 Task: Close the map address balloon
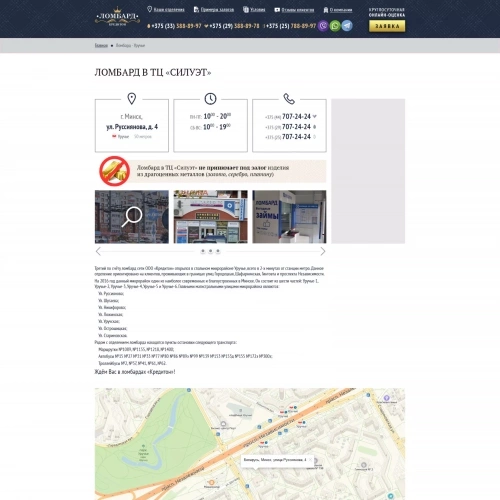[310, 460]
